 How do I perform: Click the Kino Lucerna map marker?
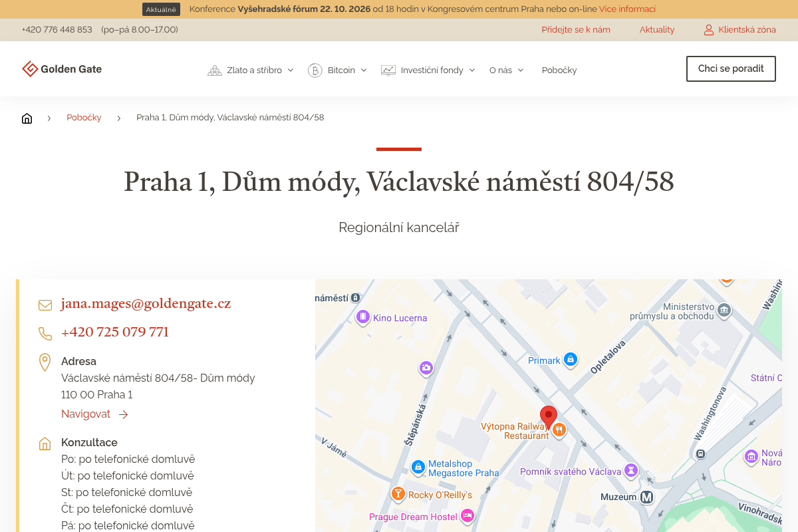(x=362, y=317)
